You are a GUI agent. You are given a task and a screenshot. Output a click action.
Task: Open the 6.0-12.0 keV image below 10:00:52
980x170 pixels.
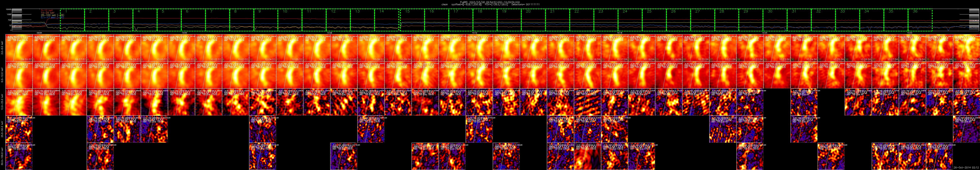[x=154, y=75]
